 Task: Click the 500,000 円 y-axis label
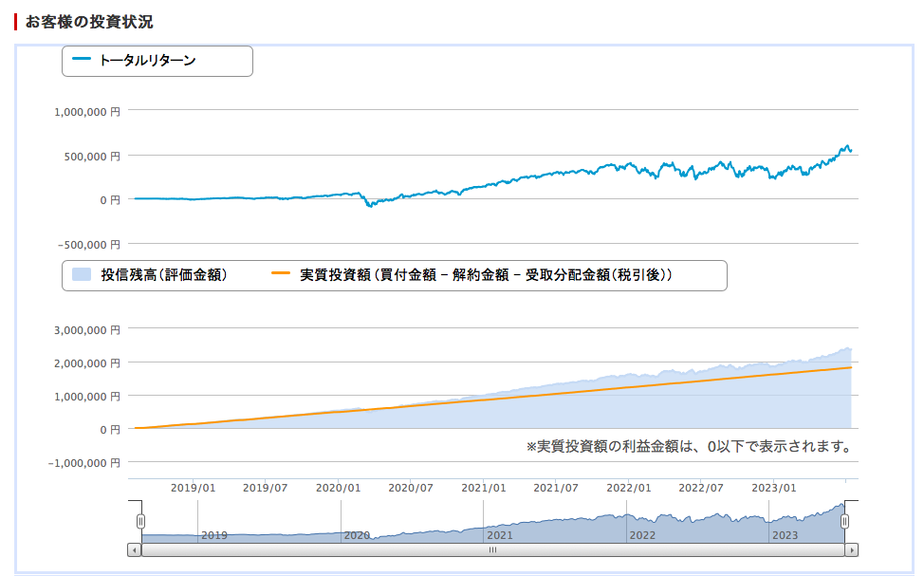(x=92, y=157)
